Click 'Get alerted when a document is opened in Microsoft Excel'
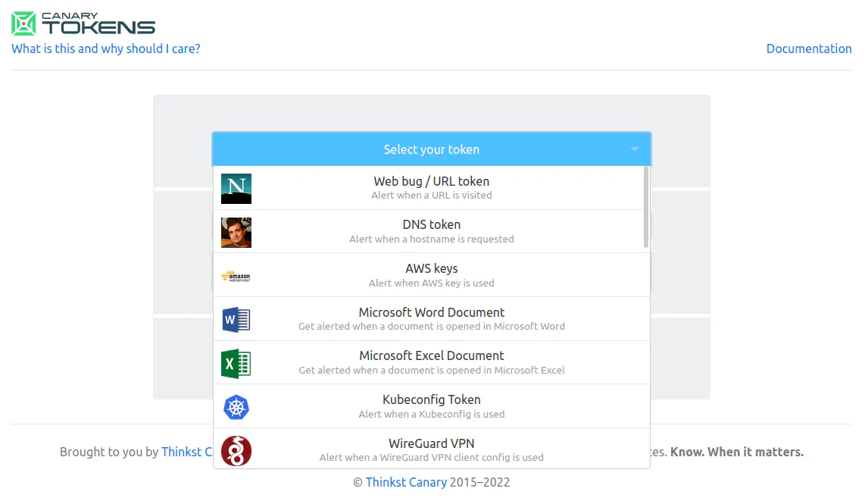868x501 pixels. (x=432, y=370)
